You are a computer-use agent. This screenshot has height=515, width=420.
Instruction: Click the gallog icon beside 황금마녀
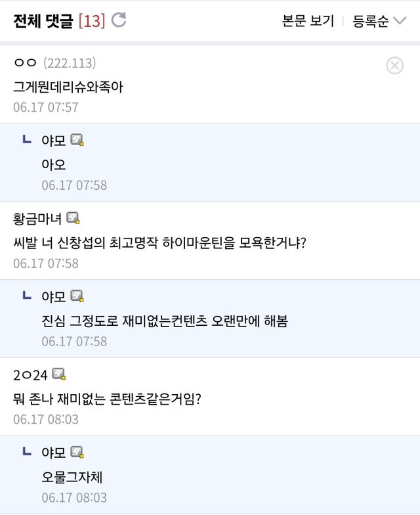click(x=73, y=218)
